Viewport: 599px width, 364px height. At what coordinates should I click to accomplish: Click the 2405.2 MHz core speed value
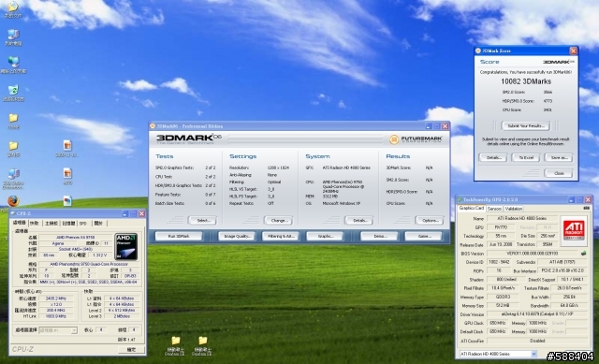pos(56,298)
